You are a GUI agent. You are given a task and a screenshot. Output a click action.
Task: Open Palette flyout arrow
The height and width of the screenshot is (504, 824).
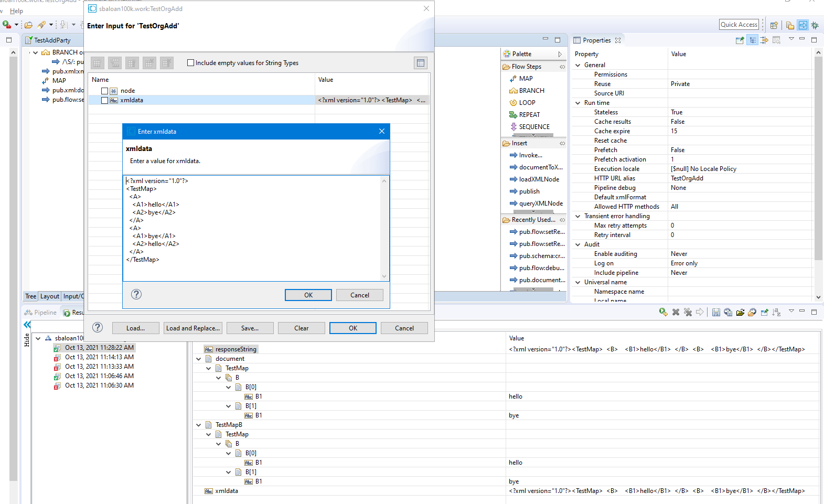pos(560,54)
